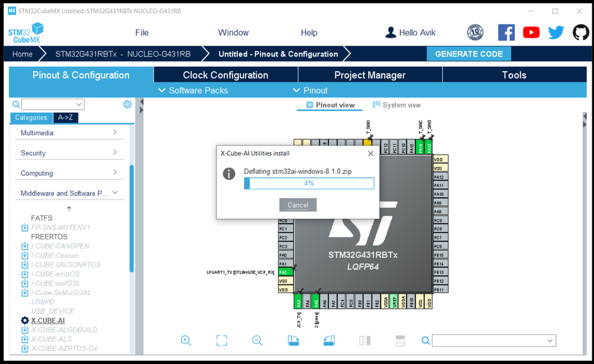Switch to Clock Configuration tab
Viewport: 594px width, 364px height.
click(226, 75)
